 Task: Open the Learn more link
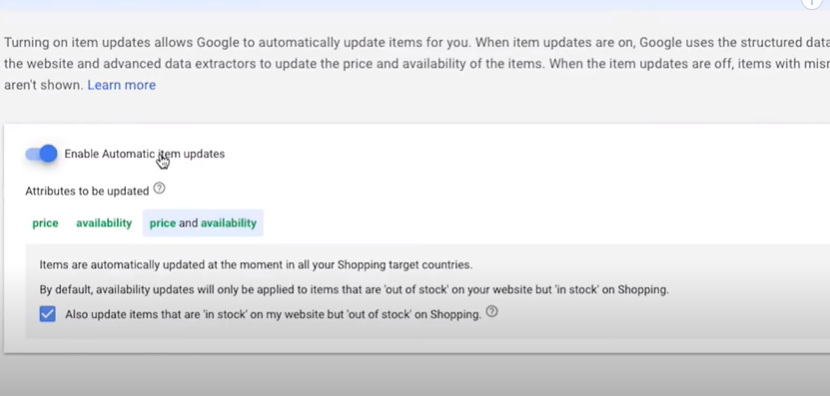pos(122,85)
